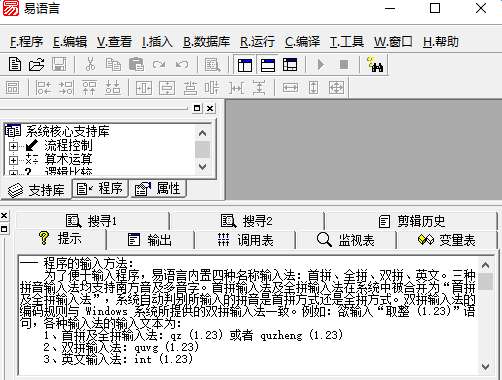Click the make same height icon
This screenshot has width=502, height=380.
[x=313, y=88]
